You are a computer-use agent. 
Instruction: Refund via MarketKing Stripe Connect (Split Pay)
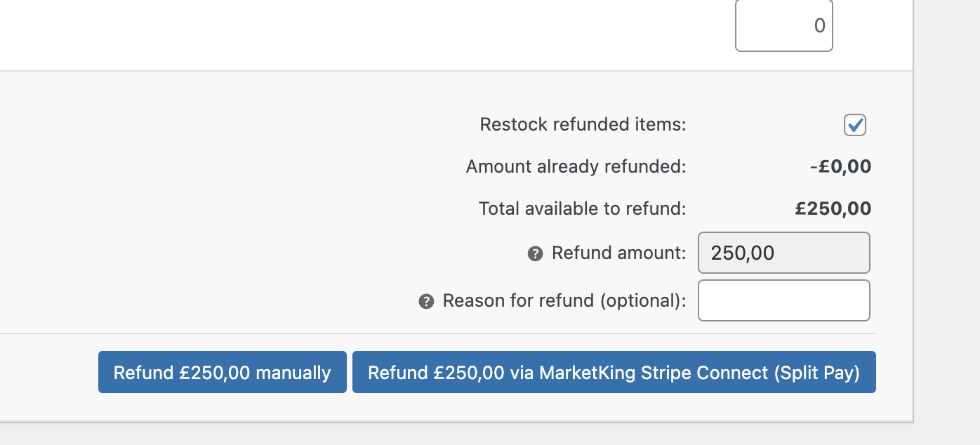tap(614, 372)
